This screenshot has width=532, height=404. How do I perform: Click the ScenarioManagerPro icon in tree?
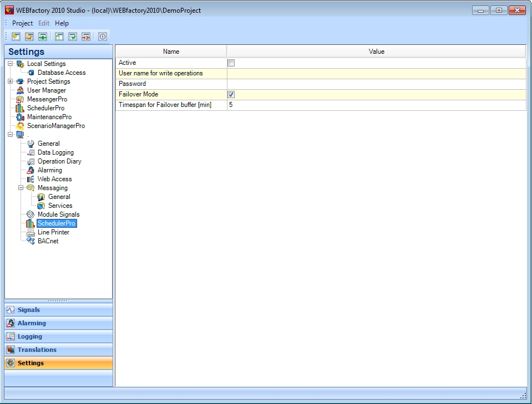(20, 126)
